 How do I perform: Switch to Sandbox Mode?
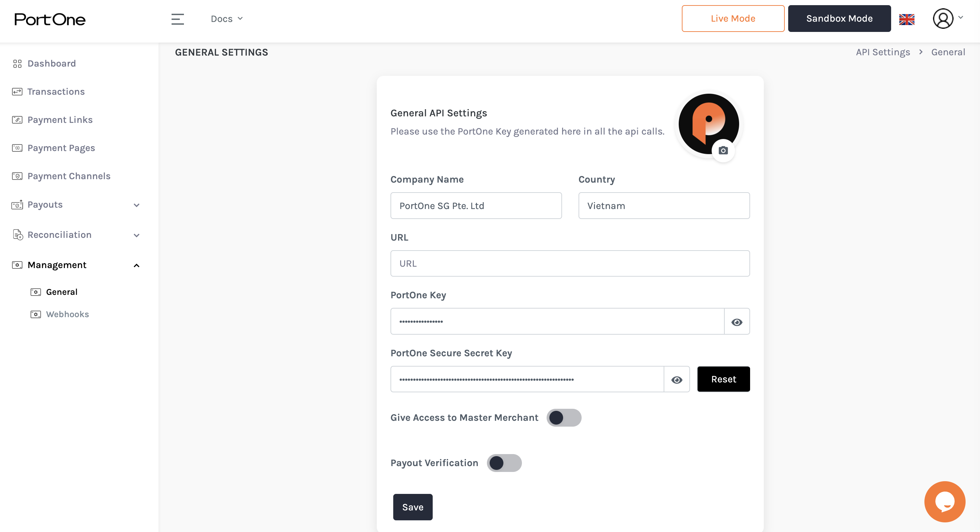point(839,18)
